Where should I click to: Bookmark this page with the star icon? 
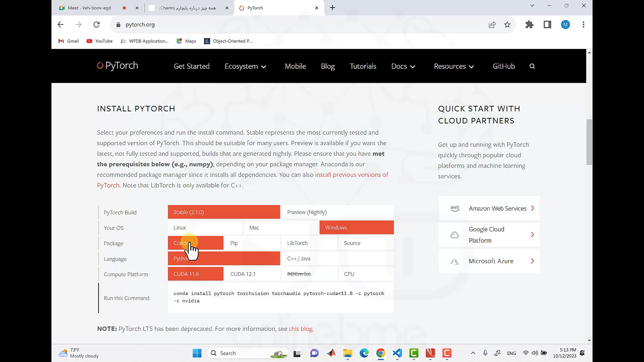pos(507,24)
